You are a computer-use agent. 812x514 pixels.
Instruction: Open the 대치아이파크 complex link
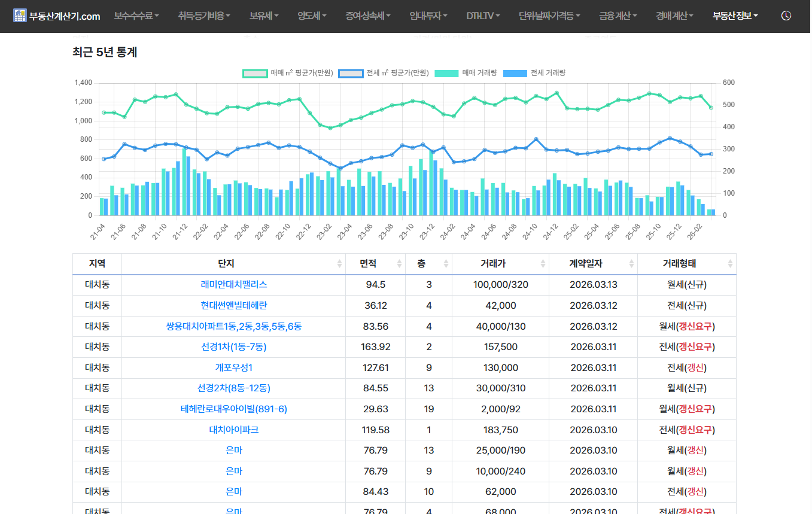tap(233, 430)
